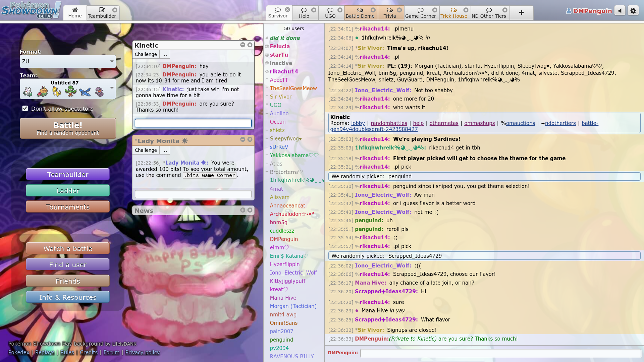The image size is (644, 362).
Task: Minimize the Kinetic PM window
Action: pyautogui.click(x=243, y=45)
